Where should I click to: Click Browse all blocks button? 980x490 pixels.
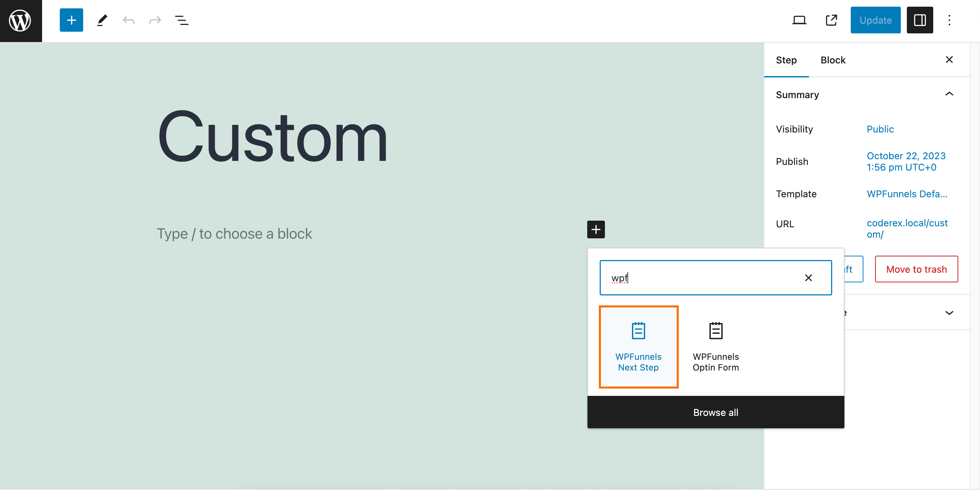[715, 412]
